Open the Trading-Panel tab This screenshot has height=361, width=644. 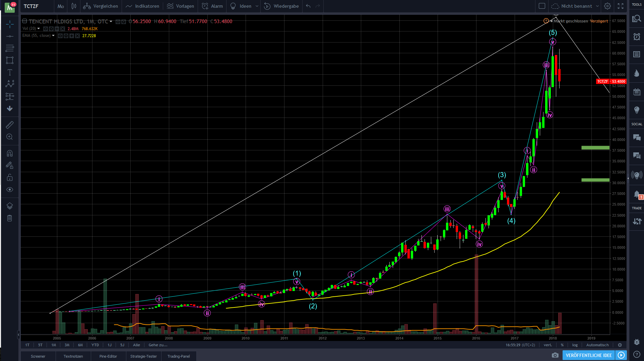(179, 356)
